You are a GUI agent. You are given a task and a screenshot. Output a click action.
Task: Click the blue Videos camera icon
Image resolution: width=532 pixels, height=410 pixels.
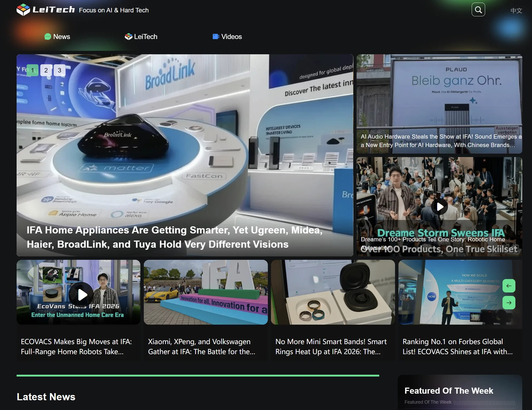tap(216, 37)
